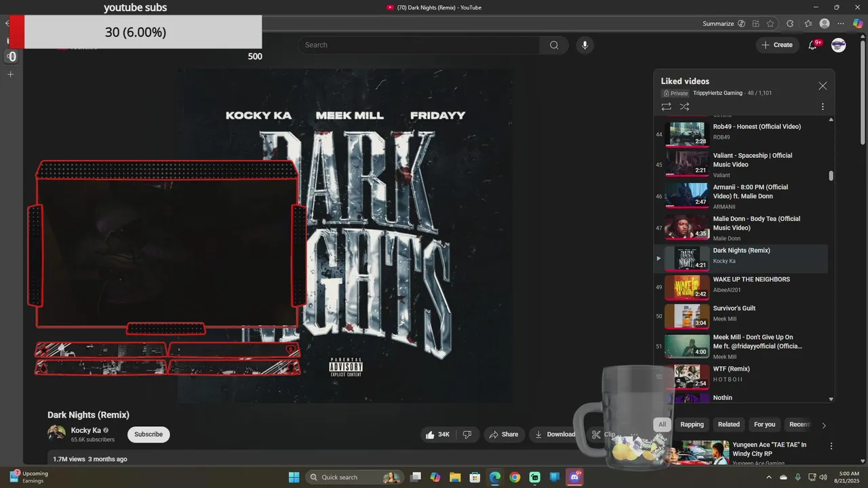The width and height of the screenshot is (868, 488).
Task: Open Microsoft Store on taskbar
Action: (475, 477)
